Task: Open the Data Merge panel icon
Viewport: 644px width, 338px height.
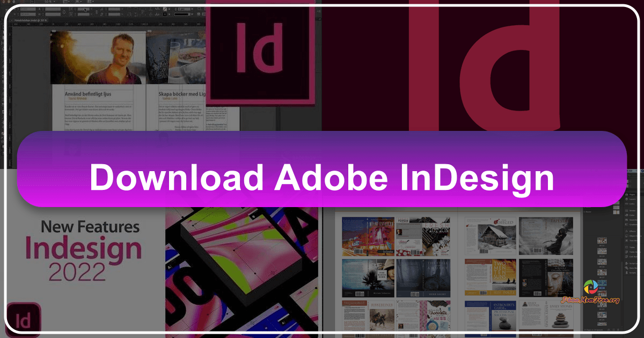Action: (x=626, y=268)
